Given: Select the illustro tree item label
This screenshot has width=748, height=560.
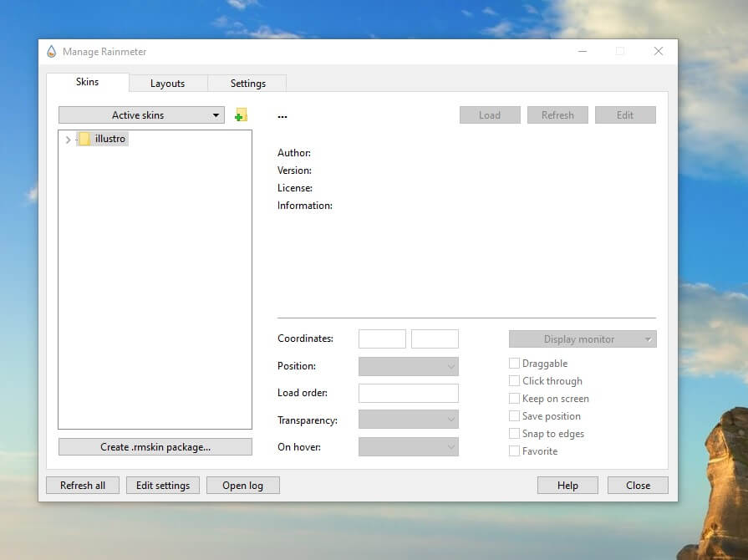Looking at the screenshot, I should coord(110,139).
